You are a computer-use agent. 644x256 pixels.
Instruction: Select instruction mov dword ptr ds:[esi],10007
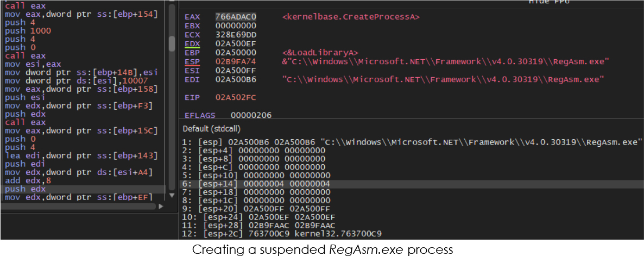(76, 80)
